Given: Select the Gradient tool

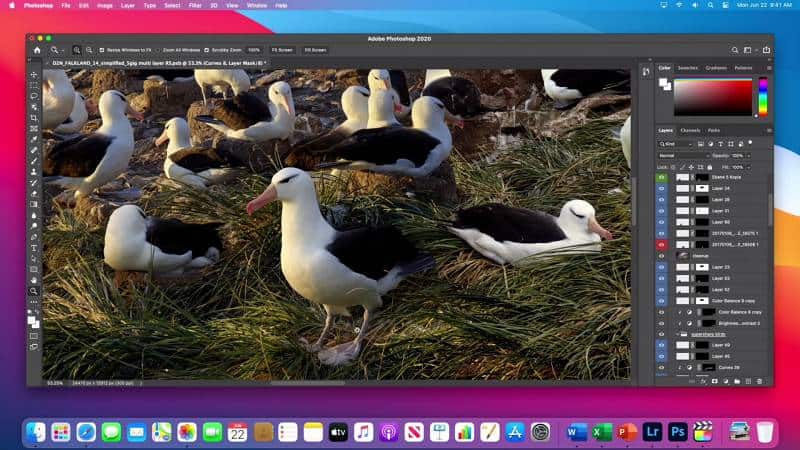Looking at the screenshot, I should pyautogui.click(x=34, y=204).
